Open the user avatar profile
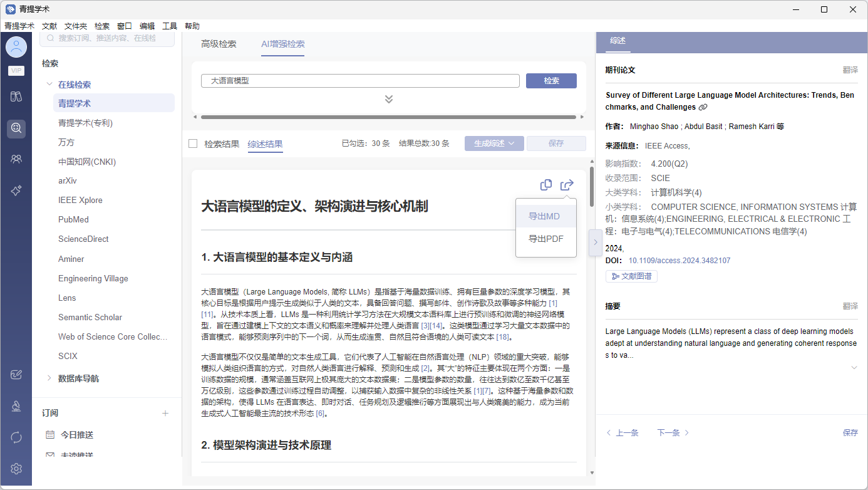Screen dimensions: 868x490 click(x=16, y=46)
